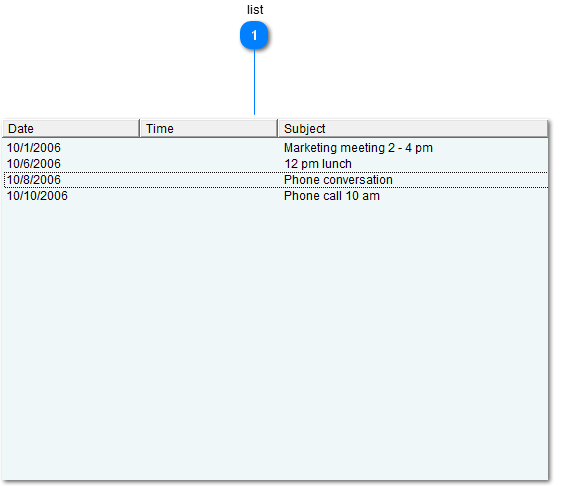561x493 pixels.
Task: Select the 10/1/2006 date cell
Action: (34, 148)
